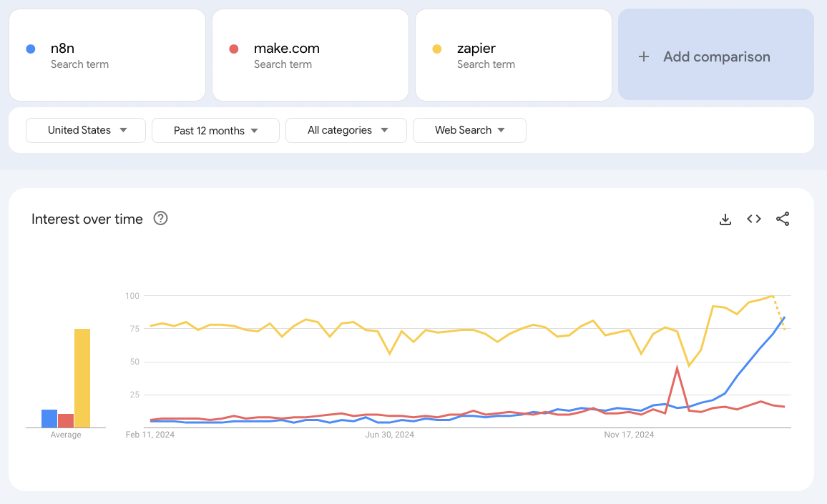Change the Web Search type dropdown
827x504 pixels.
[x=469, y=130]
